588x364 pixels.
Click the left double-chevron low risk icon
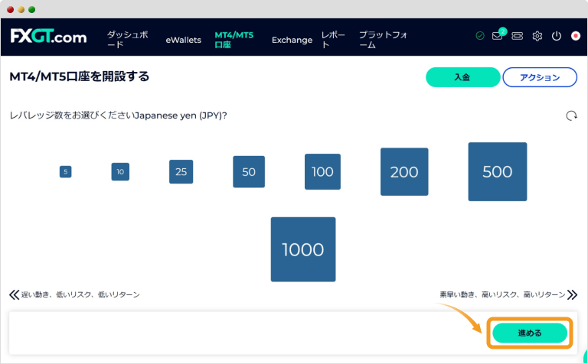click(14, 294)
